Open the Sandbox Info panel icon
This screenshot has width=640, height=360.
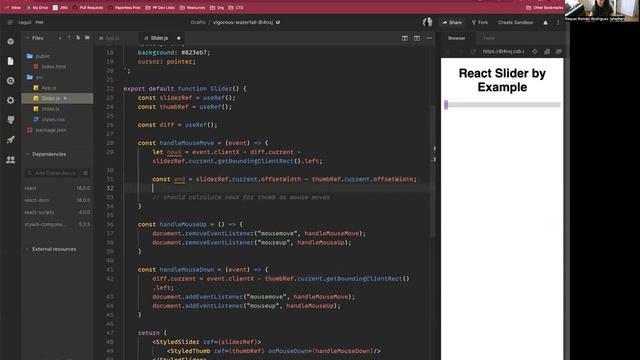[x=11, y=42]
